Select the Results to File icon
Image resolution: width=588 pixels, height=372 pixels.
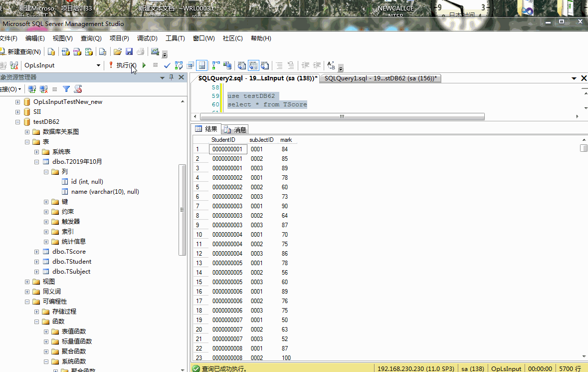(x=265, y=65)
